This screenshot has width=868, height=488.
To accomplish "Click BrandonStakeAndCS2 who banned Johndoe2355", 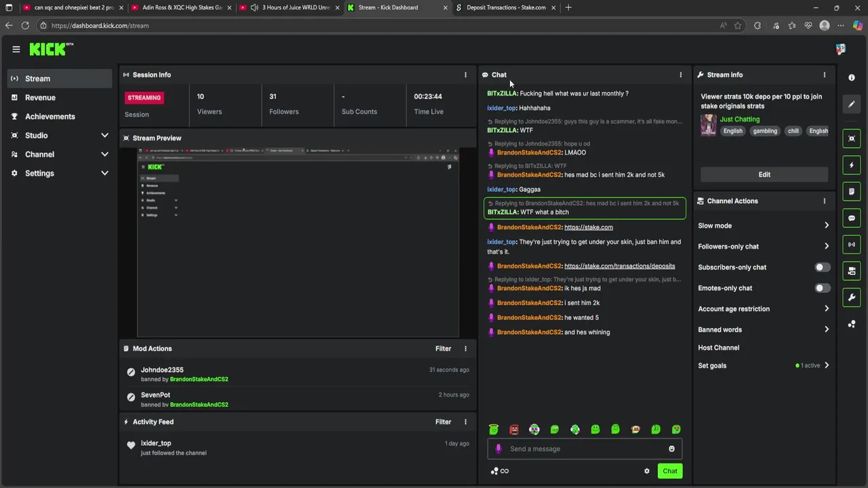I will pos(199,380).
